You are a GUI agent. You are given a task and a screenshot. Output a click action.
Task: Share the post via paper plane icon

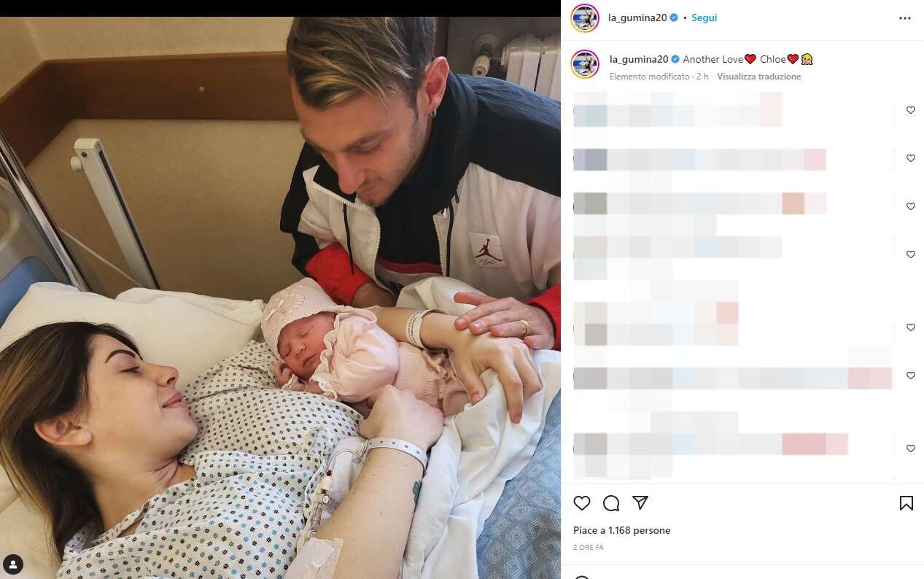click(640, 502)
